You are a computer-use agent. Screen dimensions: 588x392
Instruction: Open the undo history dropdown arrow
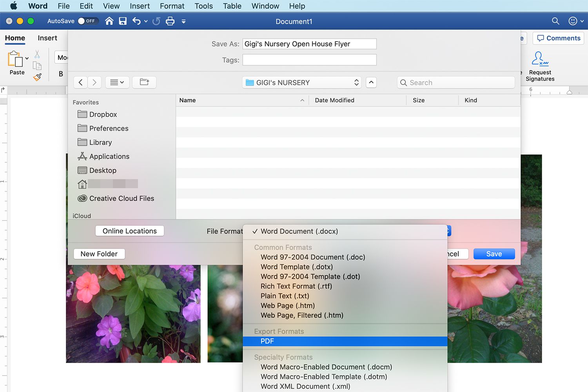pyautogui.click(x=146, y=22)
